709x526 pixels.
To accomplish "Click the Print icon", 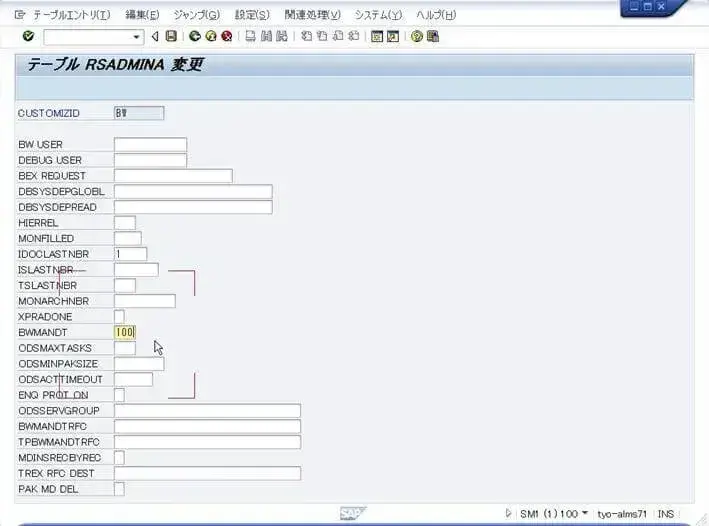I will (251, 36).
